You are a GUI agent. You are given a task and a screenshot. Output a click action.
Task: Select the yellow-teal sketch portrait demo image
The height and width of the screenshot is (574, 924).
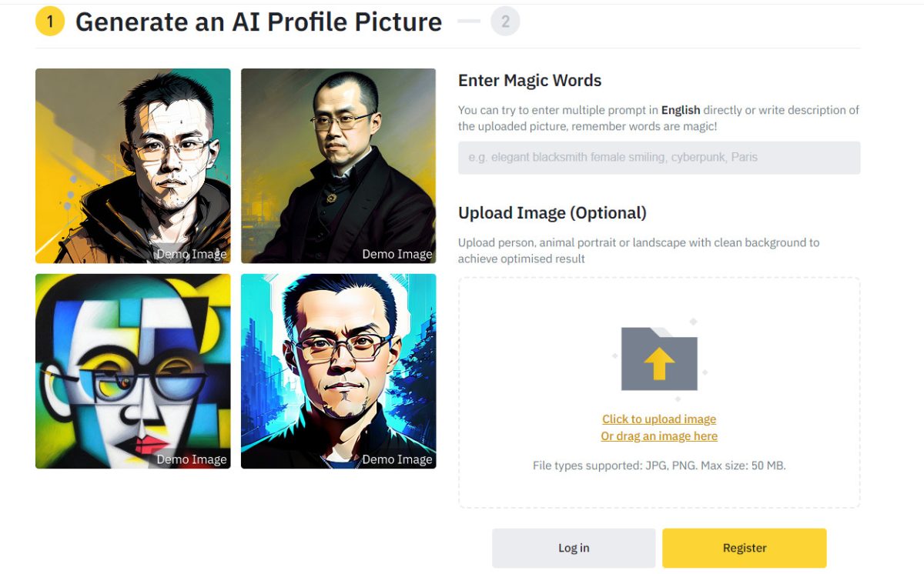[x=133, y=166]
